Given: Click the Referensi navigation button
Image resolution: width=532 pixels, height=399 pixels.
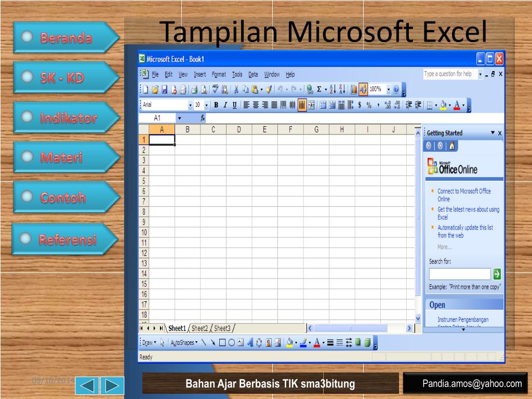Looking at the screenshot, I should click(65, 239).
